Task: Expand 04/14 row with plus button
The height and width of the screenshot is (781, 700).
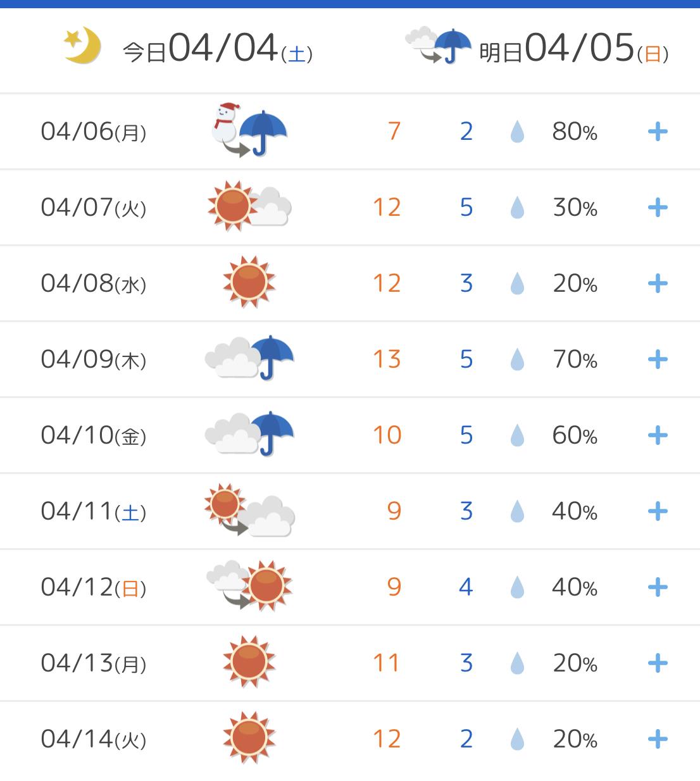Action: [658, 739]
